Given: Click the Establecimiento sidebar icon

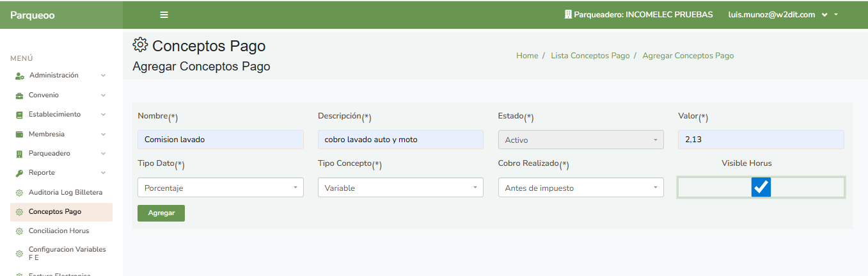Looking at the screenshot, I should coord(19,115).
